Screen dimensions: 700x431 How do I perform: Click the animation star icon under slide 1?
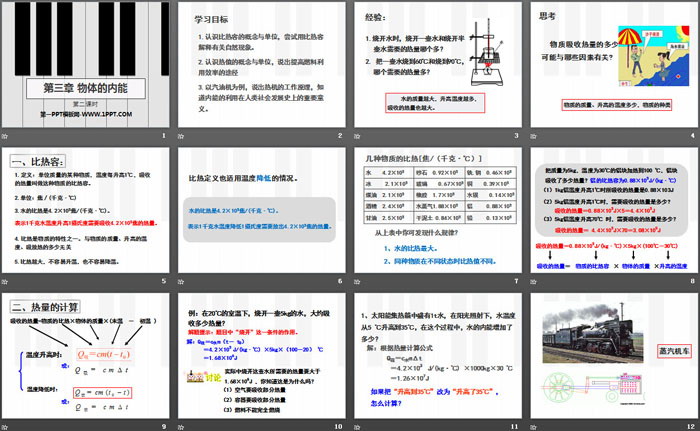(x=5, y=136)
